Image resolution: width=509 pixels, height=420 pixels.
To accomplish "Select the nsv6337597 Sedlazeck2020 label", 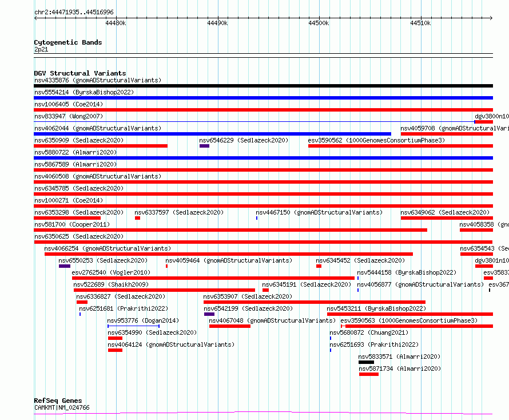I will pos(179,212).
